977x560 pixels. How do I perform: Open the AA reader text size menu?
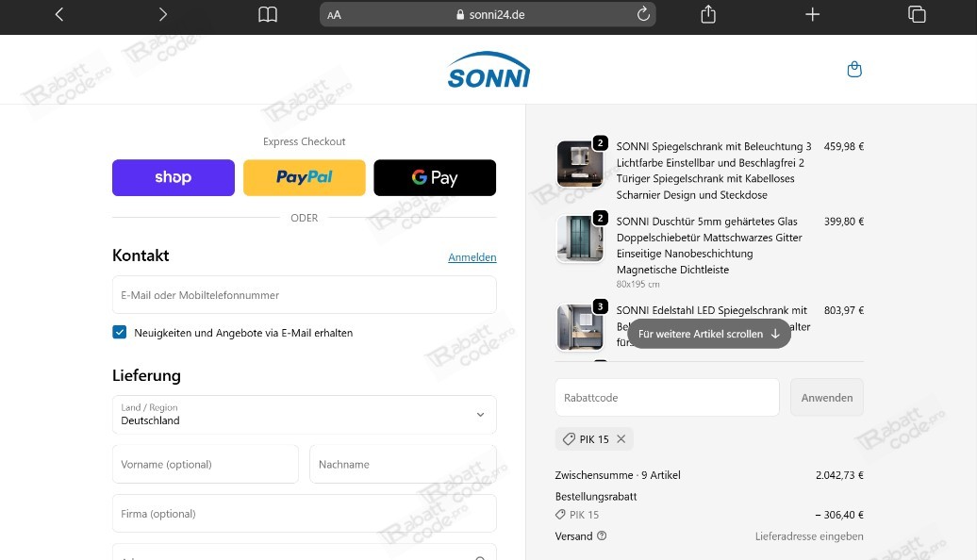[335, 15]
